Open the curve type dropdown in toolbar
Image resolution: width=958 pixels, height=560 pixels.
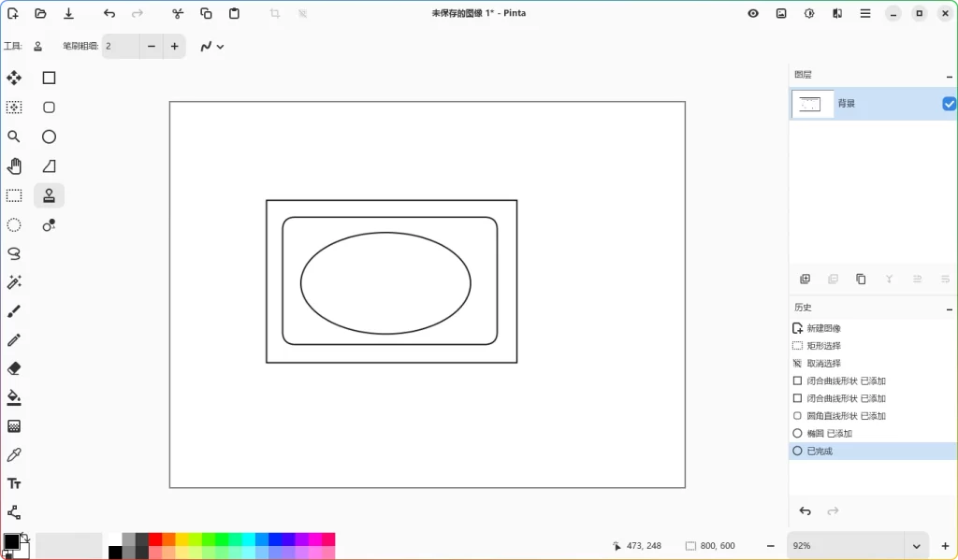coord(212,46)
